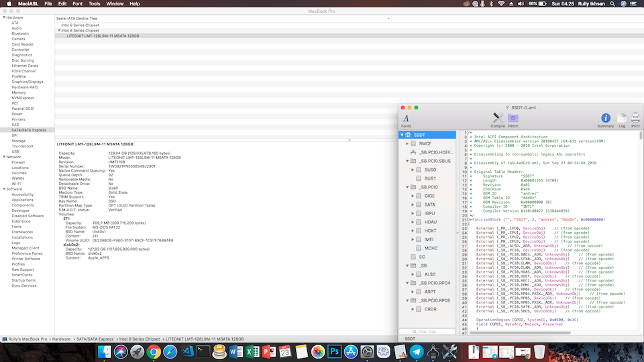Viewport: 644px width, 362px height.
Task: Open the Tools menu
Action: pyautogui.click(x=95, y=4)
